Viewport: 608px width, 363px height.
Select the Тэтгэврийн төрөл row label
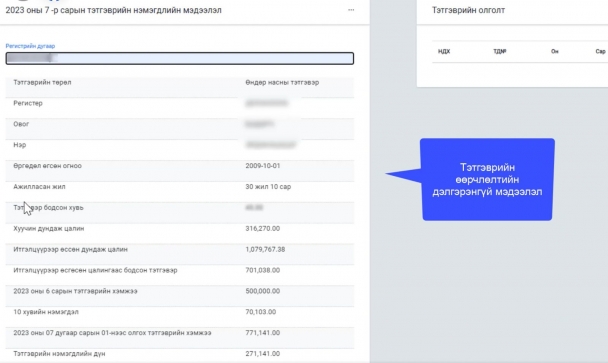(x=42, y=82)
